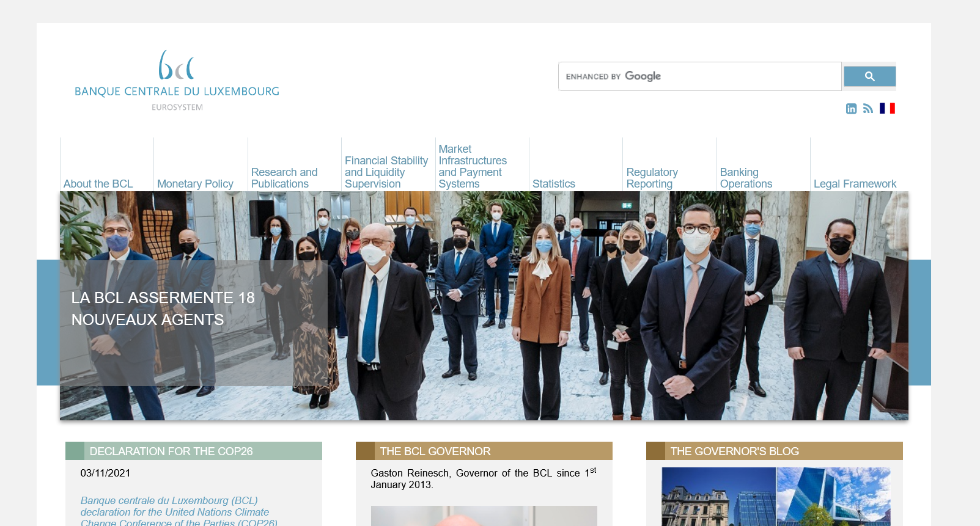Screen dimensions: 980x526
Task: Select Regulatory Reporting in navigation
Action: click(x=652, y=178)
